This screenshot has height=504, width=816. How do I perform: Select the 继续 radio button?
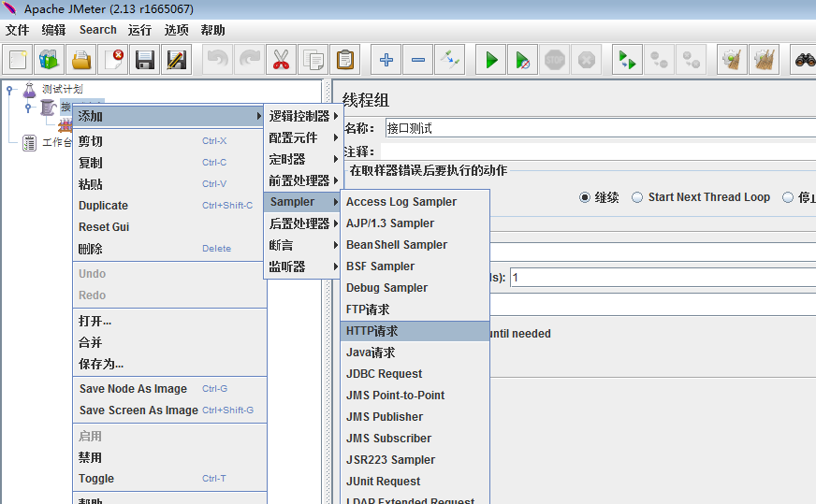[585, 197]
